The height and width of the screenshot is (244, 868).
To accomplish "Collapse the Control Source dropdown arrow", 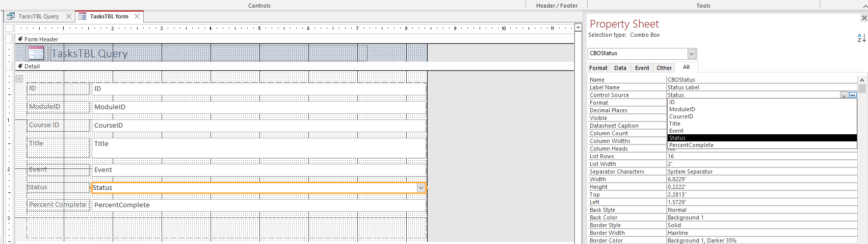I will (844, 95).
